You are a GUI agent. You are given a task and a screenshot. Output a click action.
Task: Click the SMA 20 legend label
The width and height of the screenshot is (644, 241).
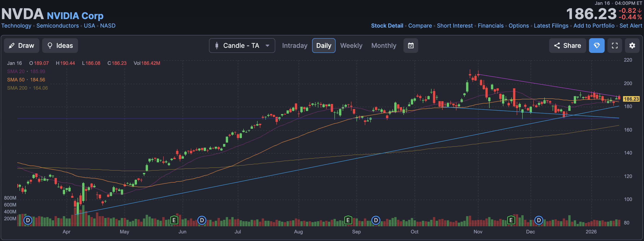[x=16, y=72]
